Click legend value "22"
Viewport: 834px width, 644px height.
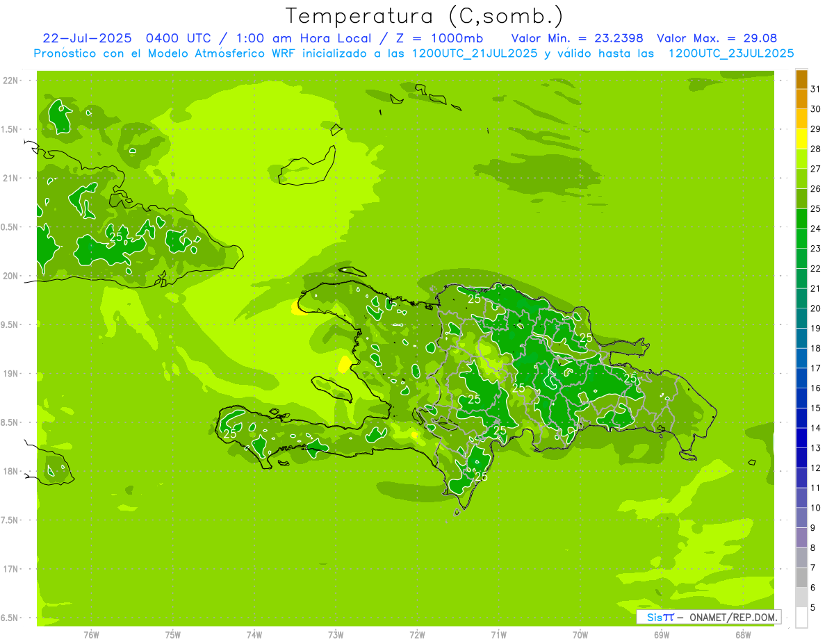(x=816, y=269)
